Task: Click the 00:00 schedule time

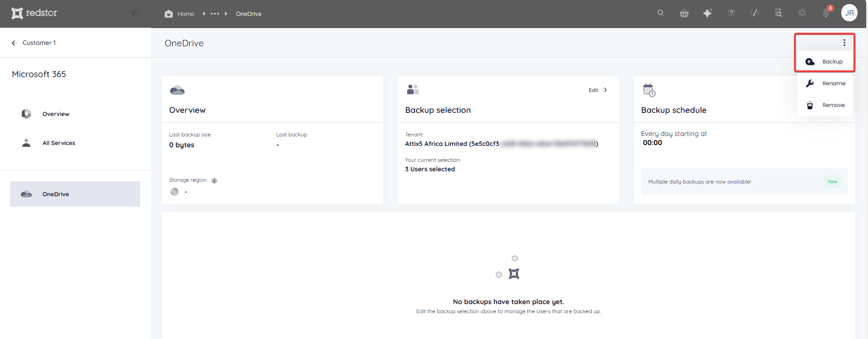Action: pos(653,143)
